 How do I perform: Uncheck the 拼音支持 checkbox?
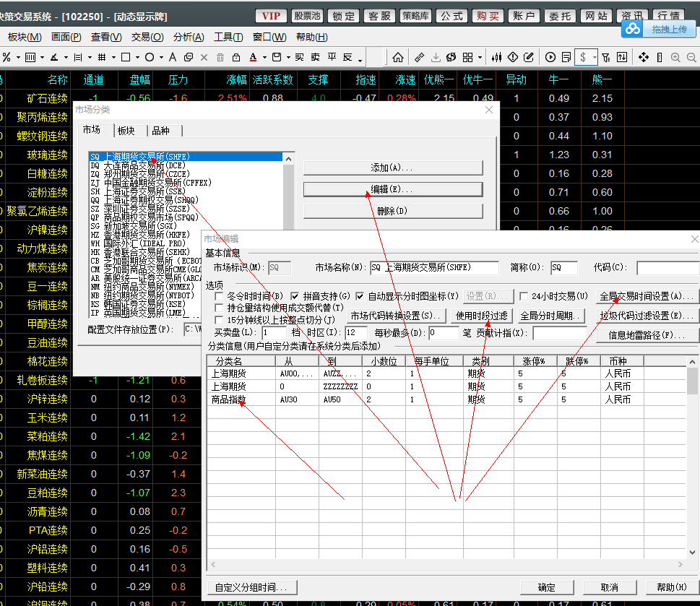click(x=295, y=296)
